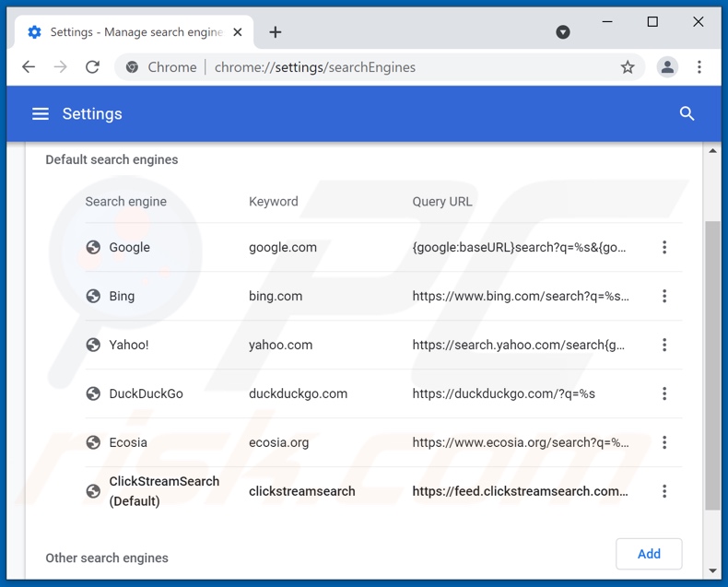Select the feed.clickstreamsearch.com query URL

click(x=520, y=491)
